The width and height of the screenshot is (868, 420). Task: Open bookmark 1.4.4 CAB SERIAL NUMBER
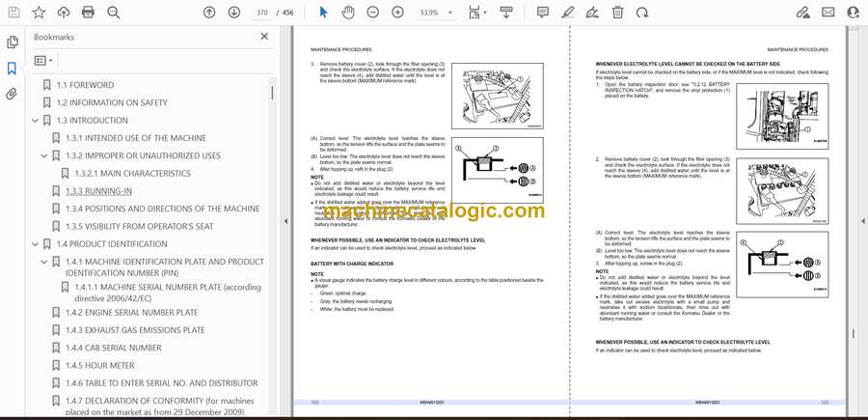point(114,348)
